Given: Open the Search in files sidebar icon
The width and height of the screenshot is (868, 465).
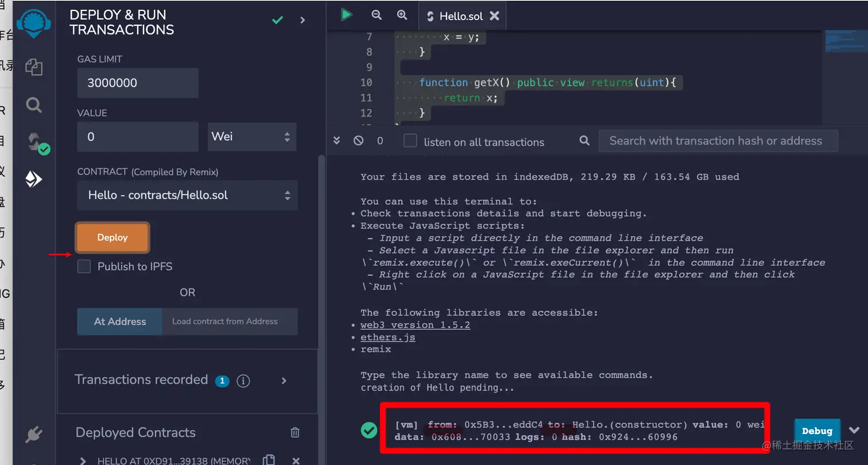Looking at the screenshot, I should pos(34,105).
